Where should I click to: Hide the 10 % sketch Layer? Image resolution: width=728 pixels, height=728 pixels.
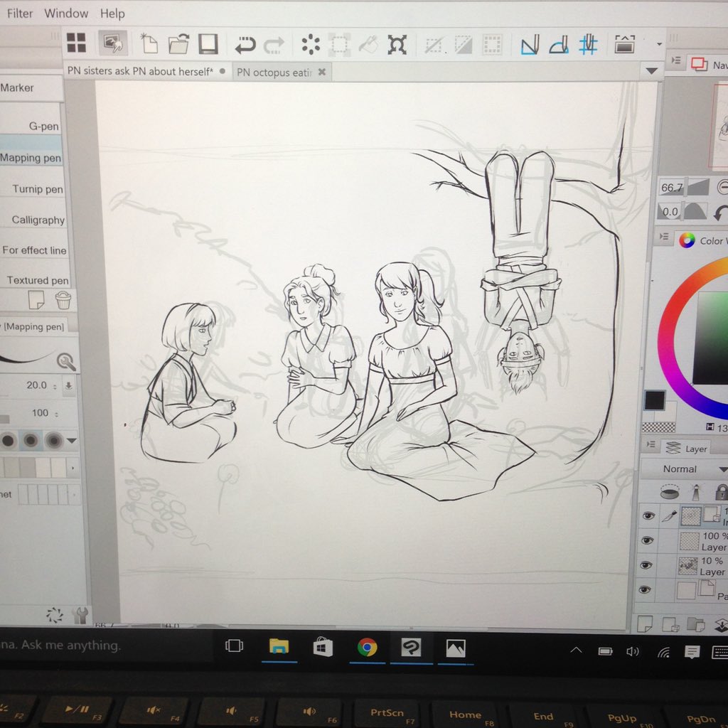tap(646, 564)
